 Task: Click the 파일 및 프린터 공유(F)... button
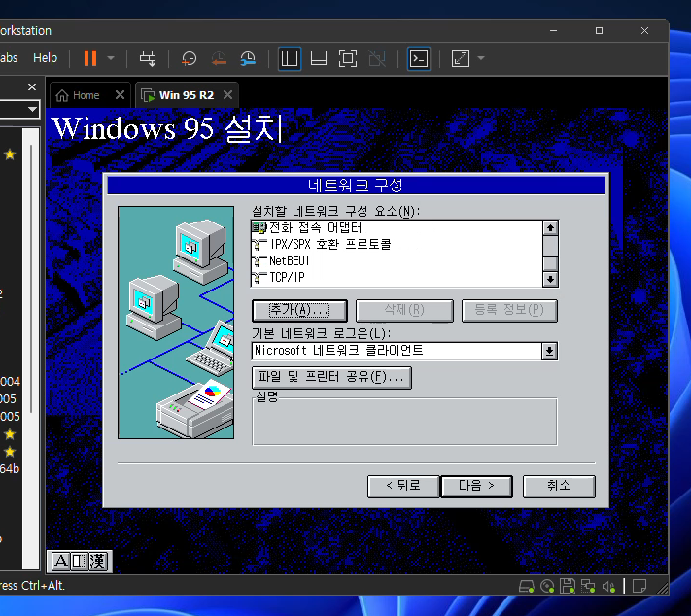point(331,377)
